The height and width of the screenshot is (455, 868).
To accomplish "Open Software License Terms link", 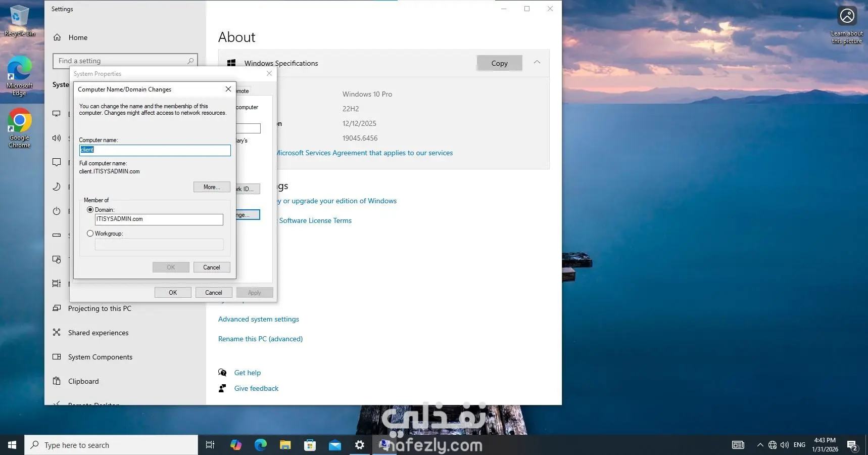I will 315,220.
